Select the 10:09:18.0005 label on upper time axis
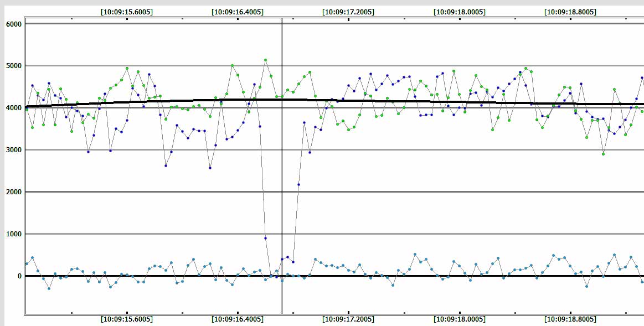Image resolution: width=644 pixels, height=326 pixels. click(459, 12)
